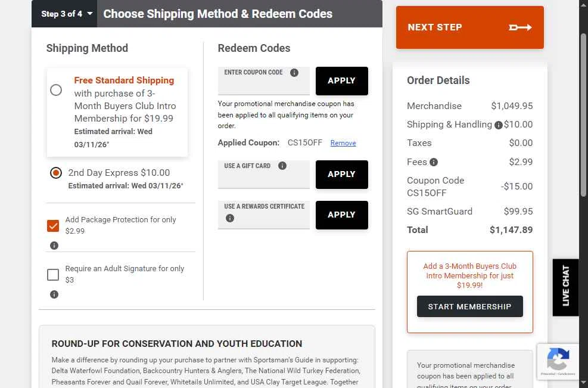588x388 pixels.
Task: Check Require an Adult Signature box
Action: [53, 275]
